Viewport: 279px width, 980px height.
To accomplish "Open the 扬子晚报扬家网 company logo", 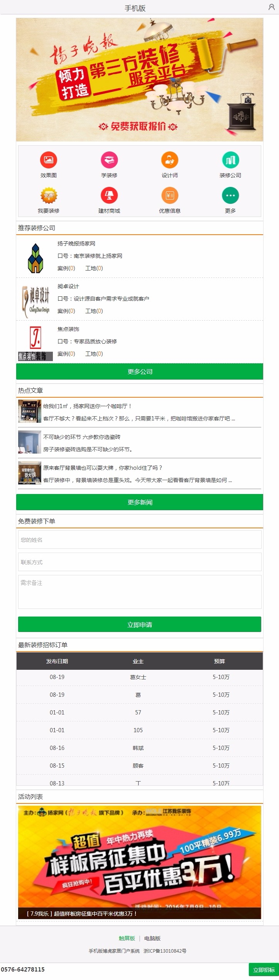I will [x=36, y=258].
